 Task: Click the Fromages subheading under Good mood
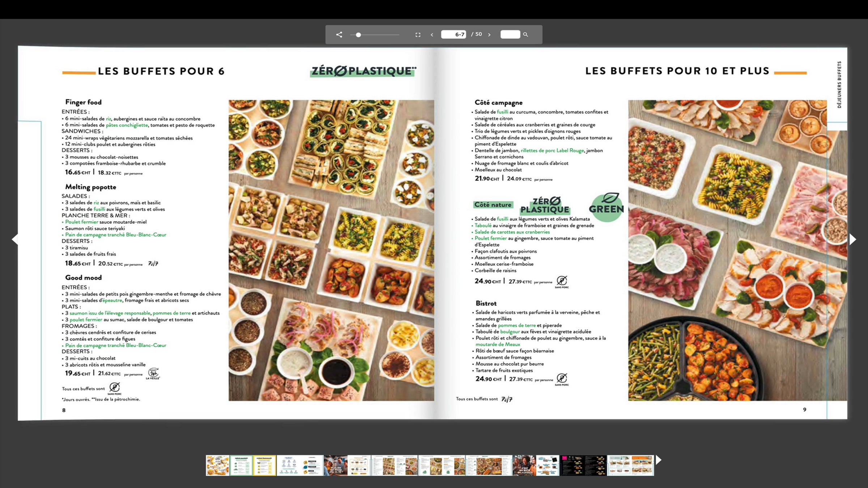click(x=79, y=326)
